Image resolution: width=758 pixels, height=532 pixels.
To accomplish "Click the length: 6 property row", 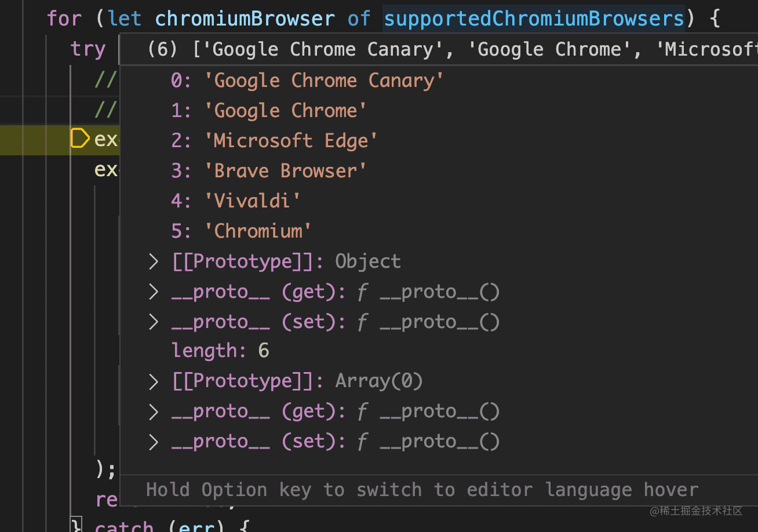I will 220,351.
